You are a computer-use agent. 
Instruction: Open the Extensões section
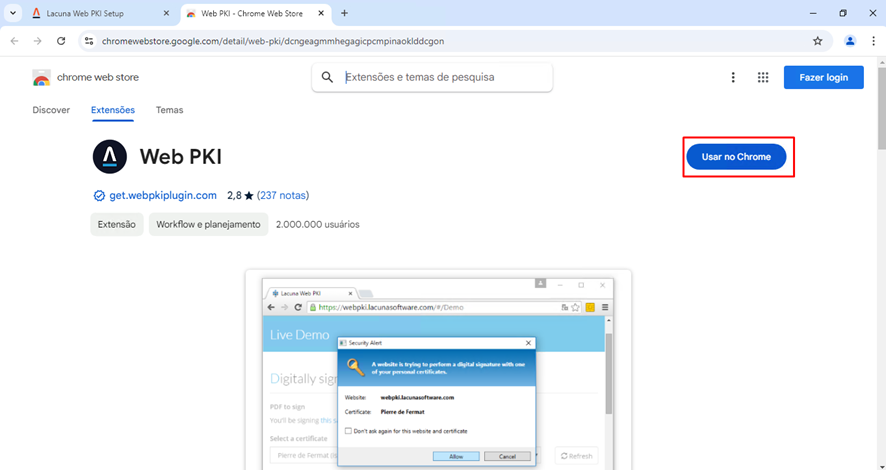(113, 110)
